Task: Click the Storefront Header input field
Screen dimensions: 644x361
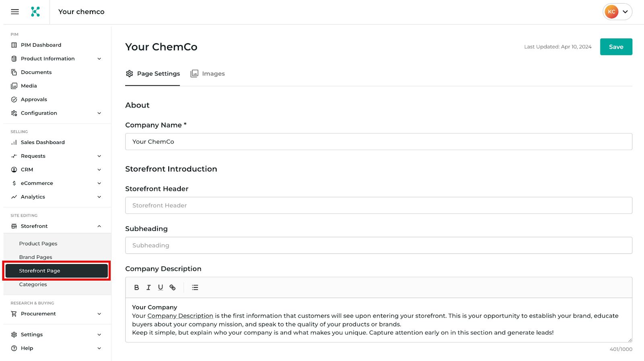Action: [x=378, y=205]
